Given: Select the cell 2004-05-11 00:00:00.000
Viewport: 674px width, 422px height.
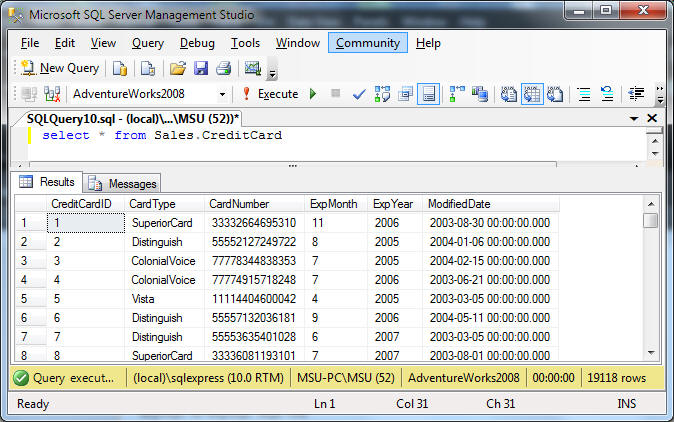Looking at the screenshot, I should 490,318.
